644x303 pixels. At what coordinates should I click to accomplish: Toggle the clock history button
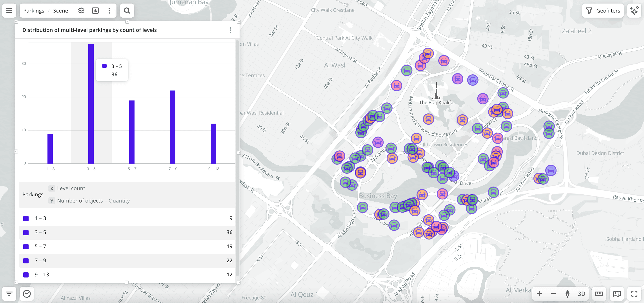coord(27,294)
